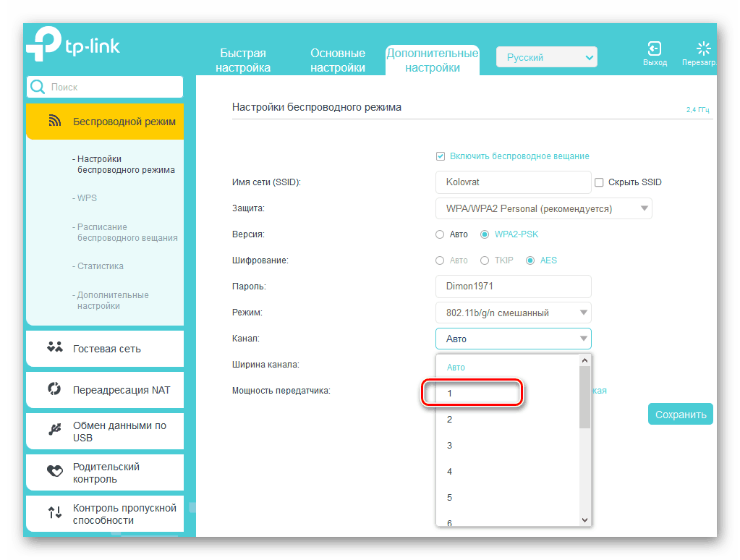
Task: Expand the Режим 802.11b/g/n dropdown
Action: [514, 313]
